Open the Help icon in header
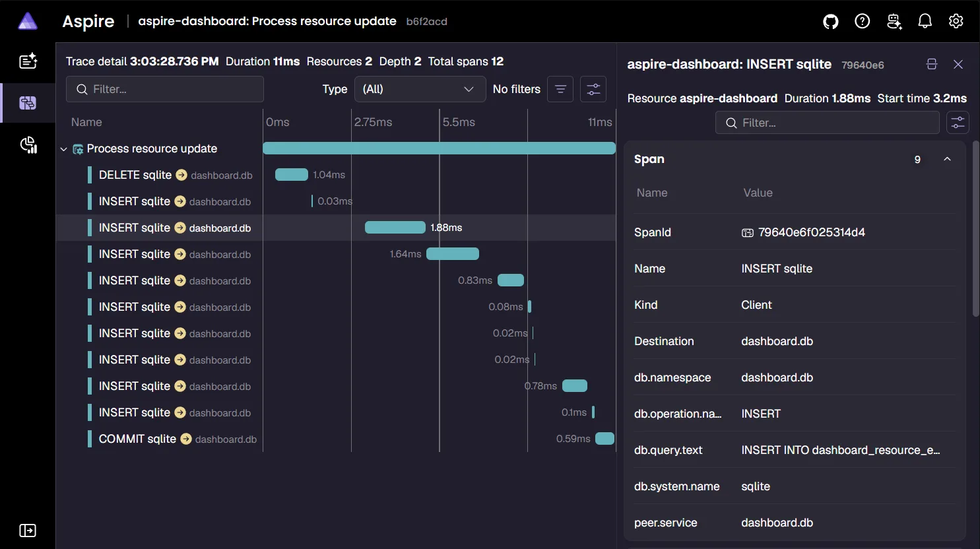980x549 pixels. (x=862, y=21)
